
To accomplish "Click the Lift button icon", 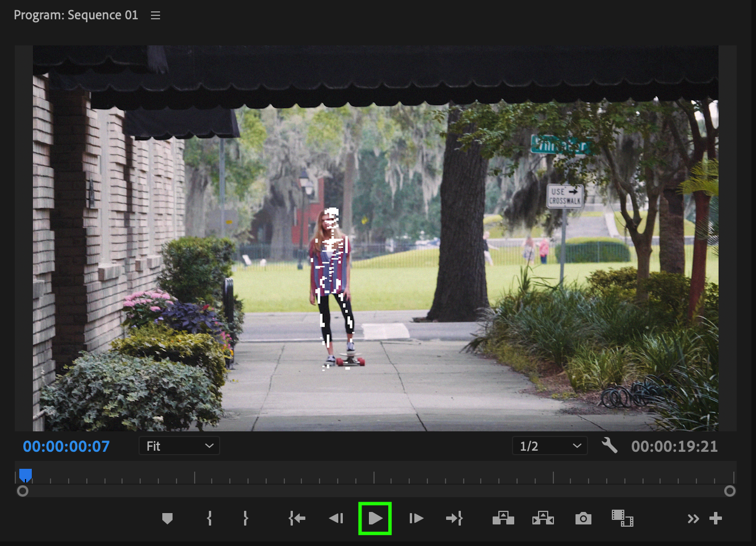I will (503, 518).
